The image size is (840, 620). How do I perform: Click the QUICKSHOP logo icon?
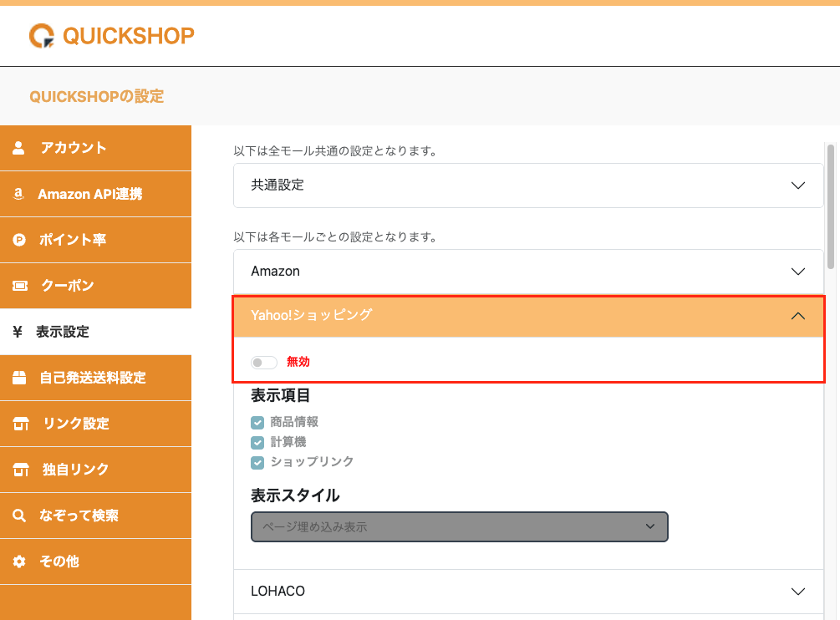pyautogui.click(x=42, y=35)
